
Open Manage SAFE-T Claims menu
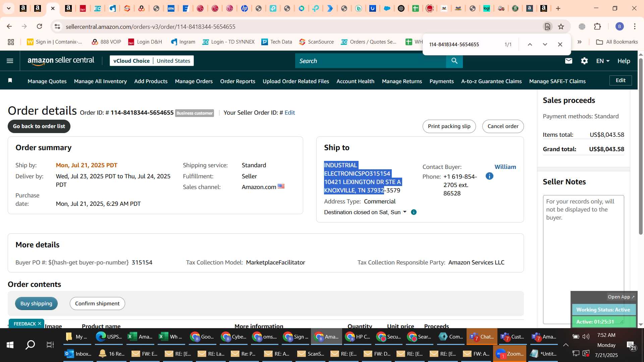pos(557,81)
